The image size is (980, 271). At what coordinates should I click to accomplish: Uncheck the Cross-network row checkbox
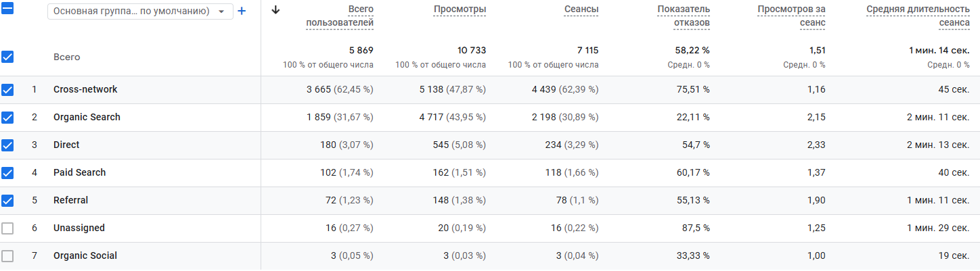click(x=7, y=89)
